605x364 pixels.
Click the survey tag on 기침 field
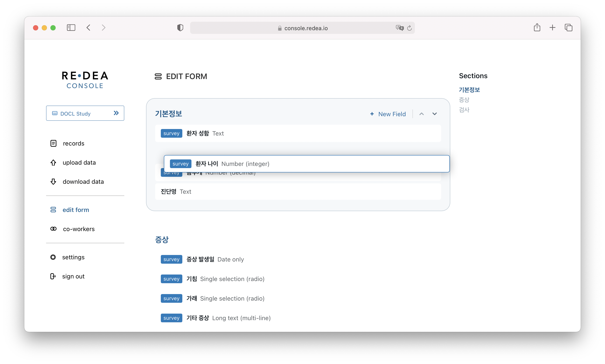pos(171,279)
